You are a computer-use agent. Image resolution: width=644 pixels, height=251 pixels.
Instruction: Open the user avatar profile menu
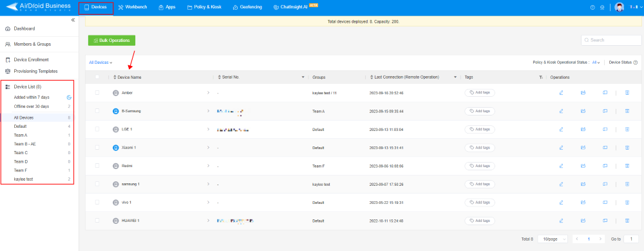click(620, 7)
